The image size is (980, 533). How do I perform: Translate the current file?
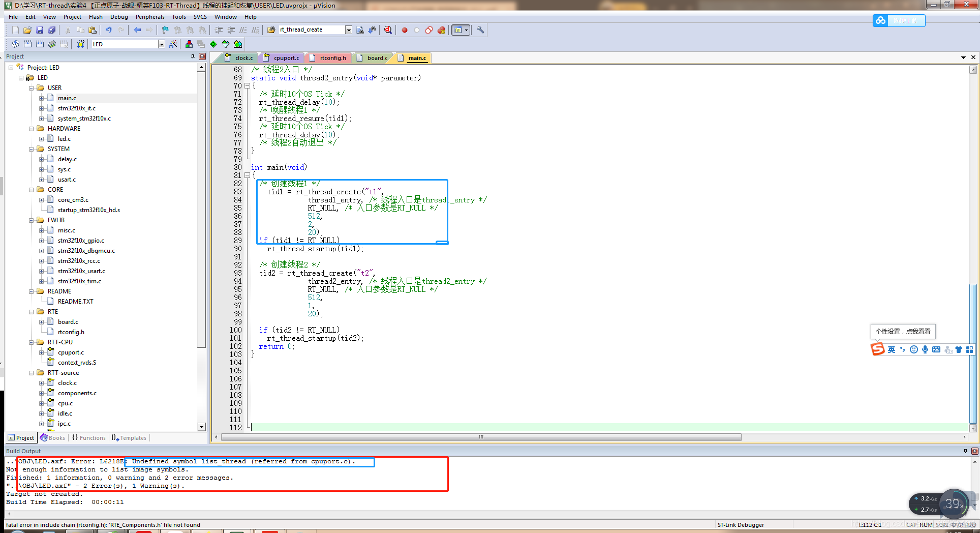tap(15, 44)
